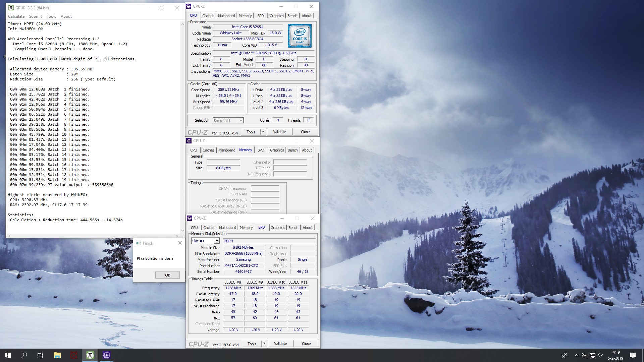Open the Calculate menu in GPUPI
Screen dimensions: 644x362
(x=16, y=16)
